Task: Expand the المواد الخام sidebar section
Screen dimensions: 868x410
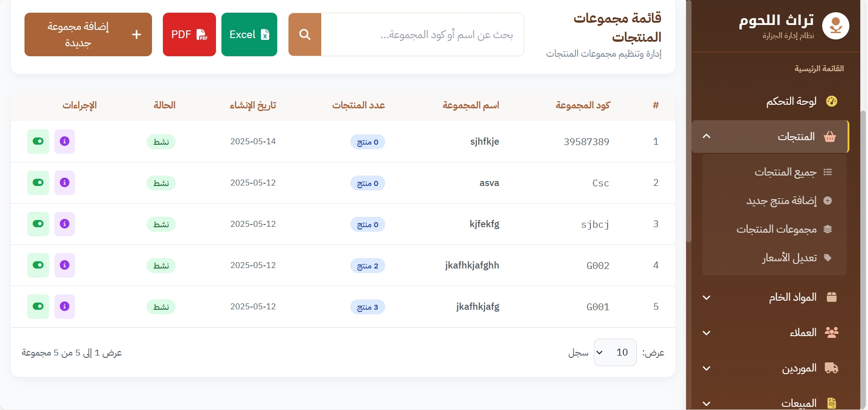Action: (771, 298)
